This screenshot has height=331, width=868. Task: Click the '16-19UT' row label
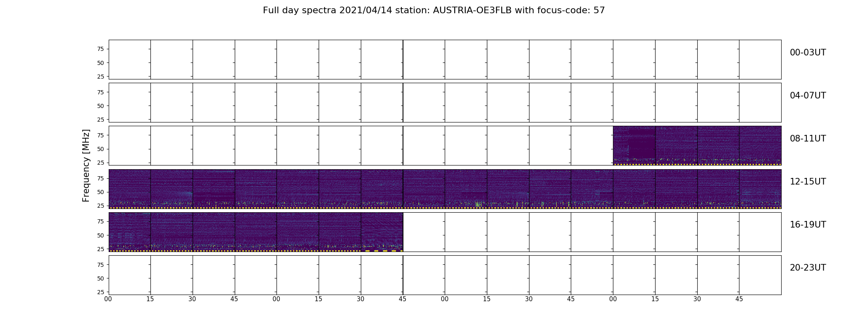pos(808,225)
